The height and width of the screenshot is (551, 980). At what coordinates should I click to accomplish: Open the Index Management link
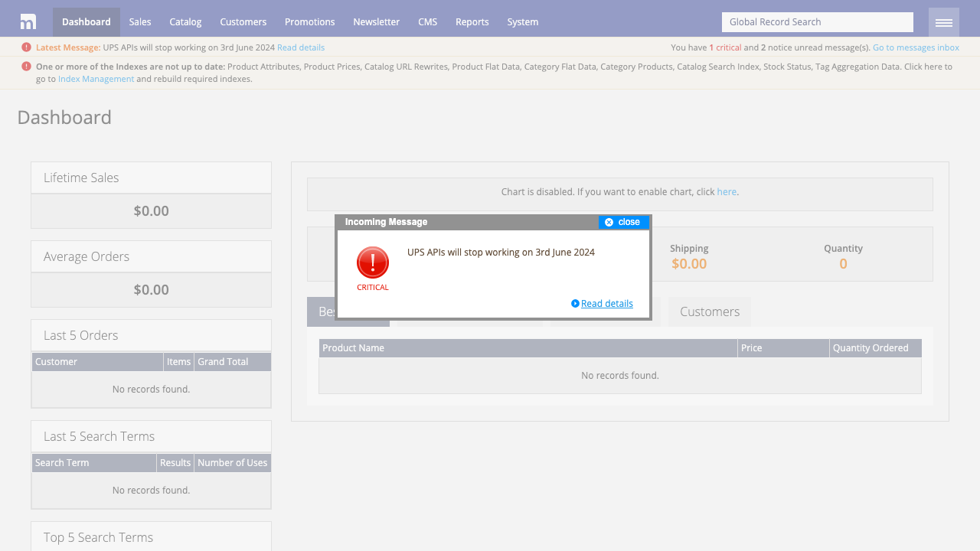96,79
